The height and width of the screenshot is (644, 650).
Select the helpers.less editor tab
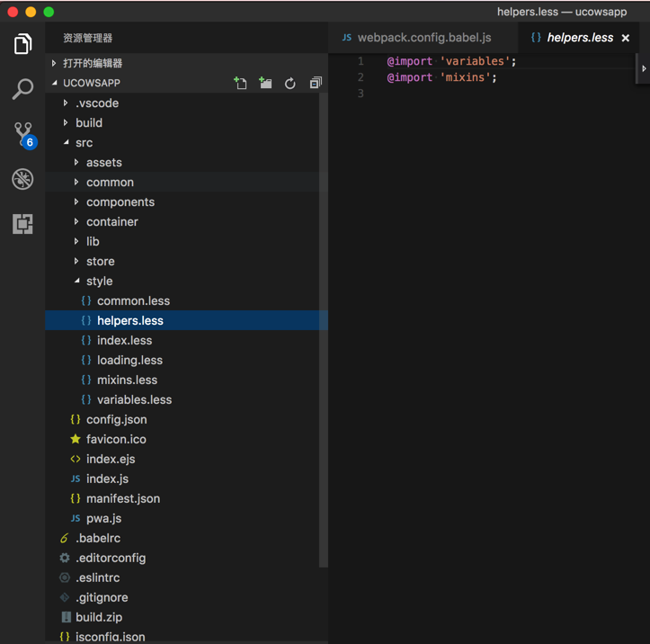(x=579, y=38)
